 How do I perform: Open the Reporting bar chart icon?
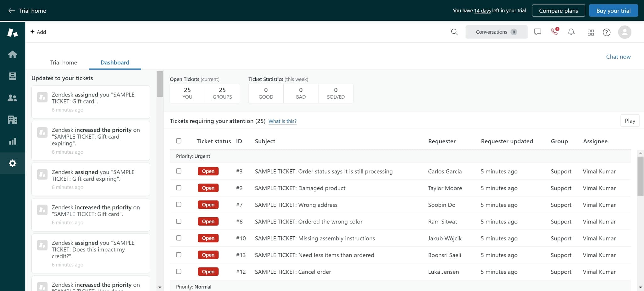[13, 141]
